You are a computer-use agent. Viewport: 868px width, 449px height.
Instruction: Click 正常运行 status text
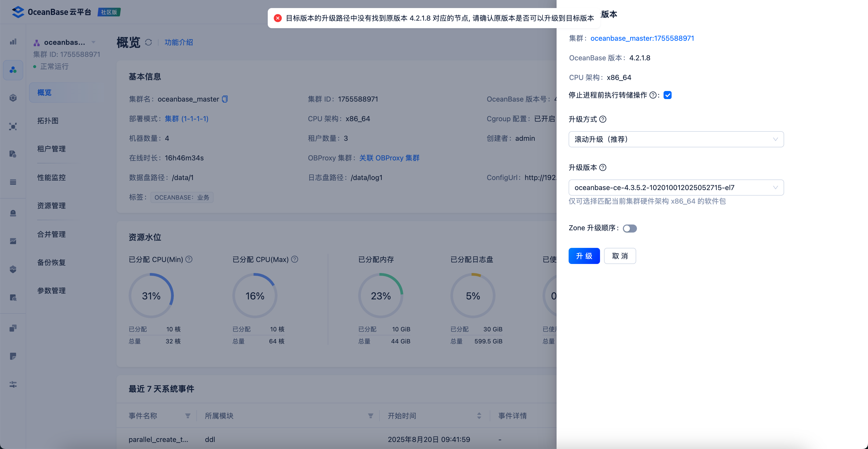tap(55, 66)
